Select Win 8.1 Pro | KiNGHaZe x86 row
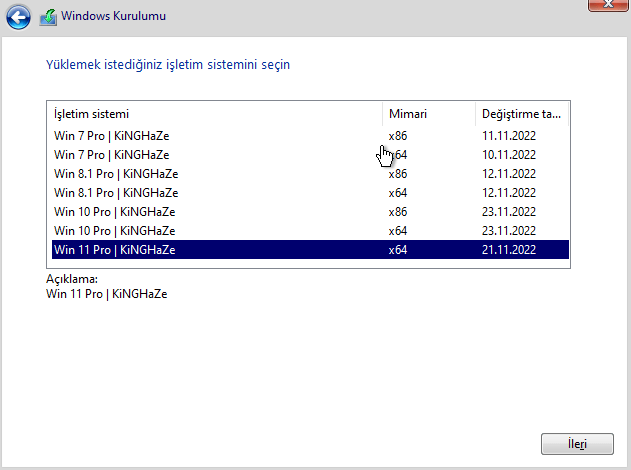Viewport: 631px width, 470px height. [310, 174]
